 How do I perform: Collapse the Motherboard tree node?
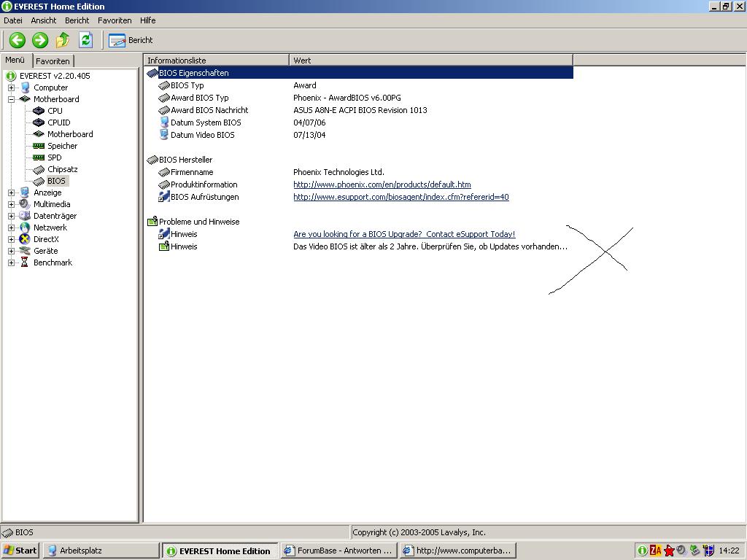(x=12, y=99)
